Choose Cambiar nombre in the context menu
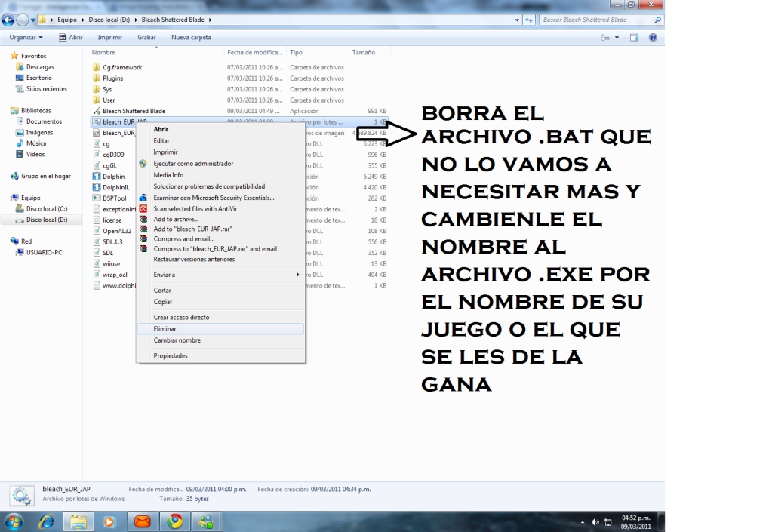This screenshot has width=772, height=532. click(220, 340)
